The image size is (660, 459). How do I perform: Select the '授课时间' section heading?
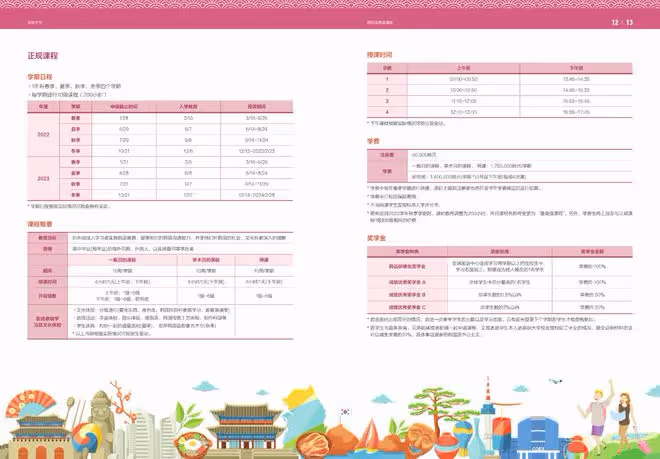(379, 55)
